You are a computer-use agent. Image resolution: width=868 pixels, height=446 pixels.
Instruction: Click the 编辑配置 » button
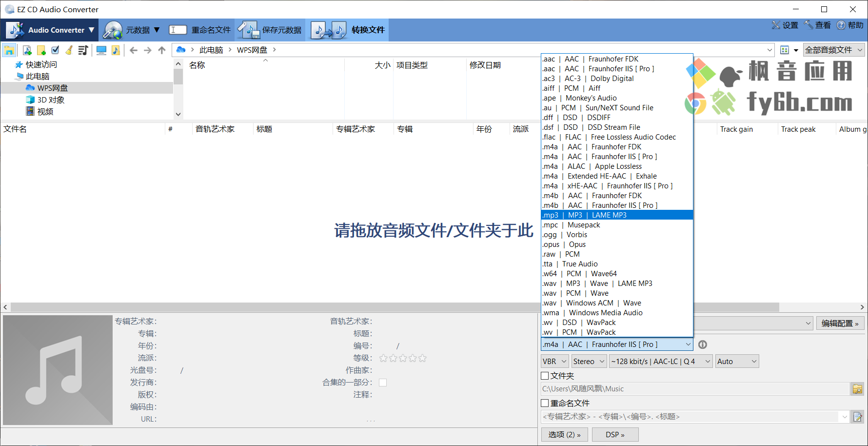840,323
